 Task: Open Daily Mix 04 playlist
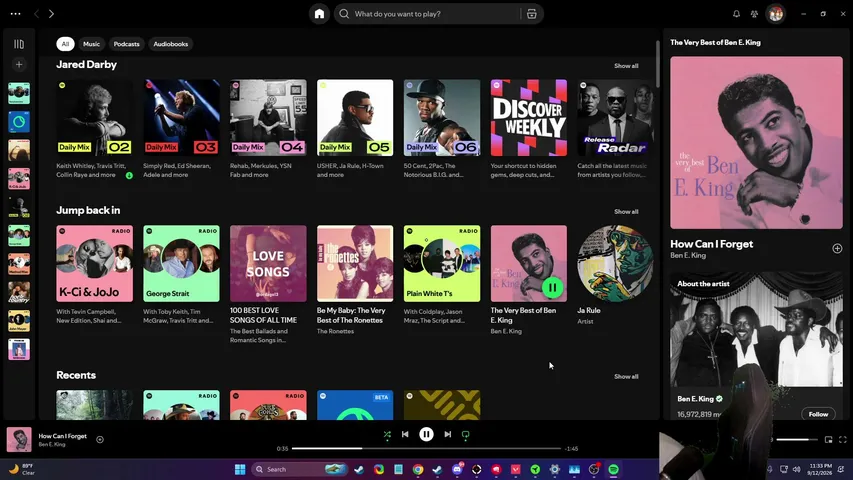[x=268, y=118]
